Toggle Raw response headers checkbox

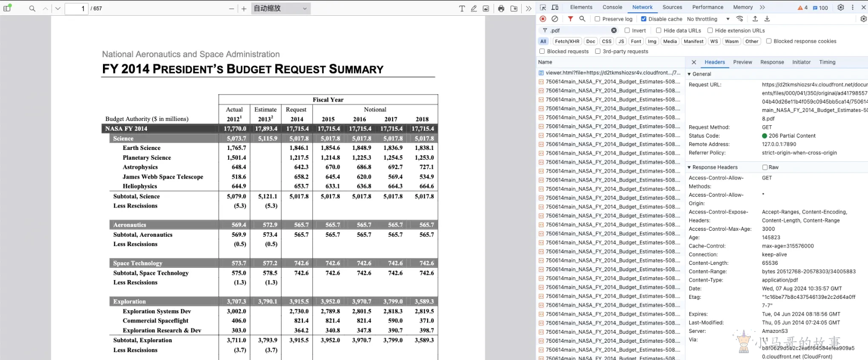tap(765, 168)
